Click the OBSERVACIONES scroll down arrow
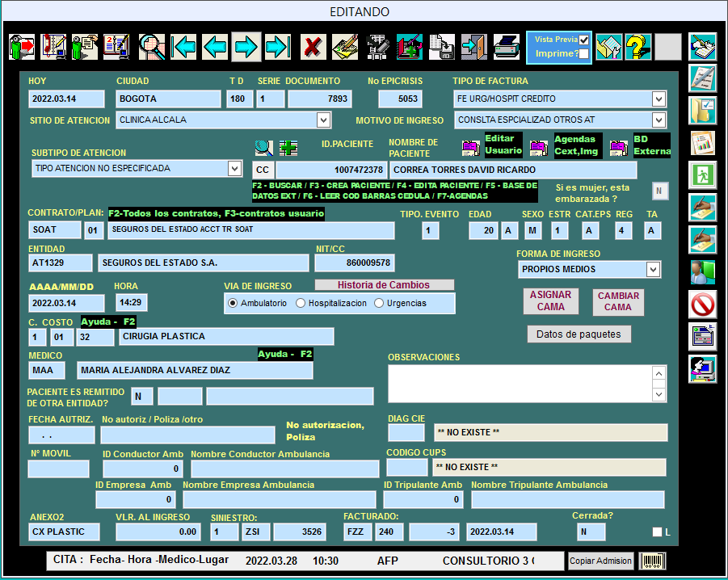 (659, 394)
